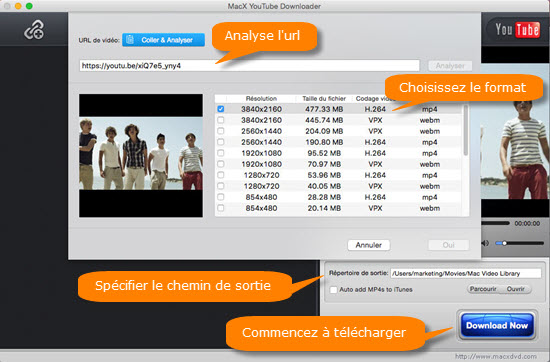Check the 854x480 28.28 MB mp4 row

pos(221,197)
